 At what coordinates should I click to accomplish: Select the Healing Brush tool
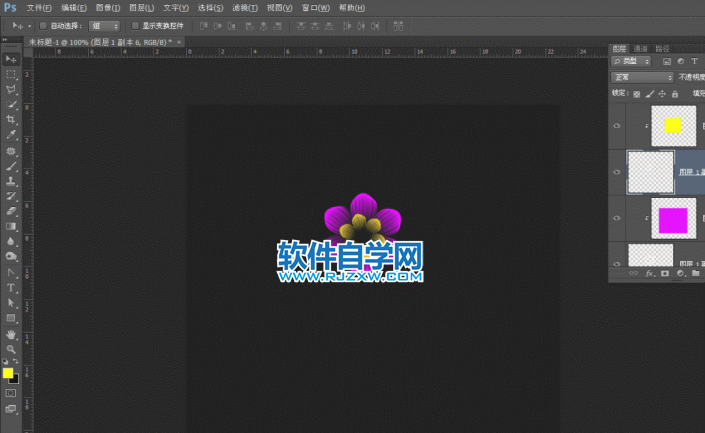(11, 151)
